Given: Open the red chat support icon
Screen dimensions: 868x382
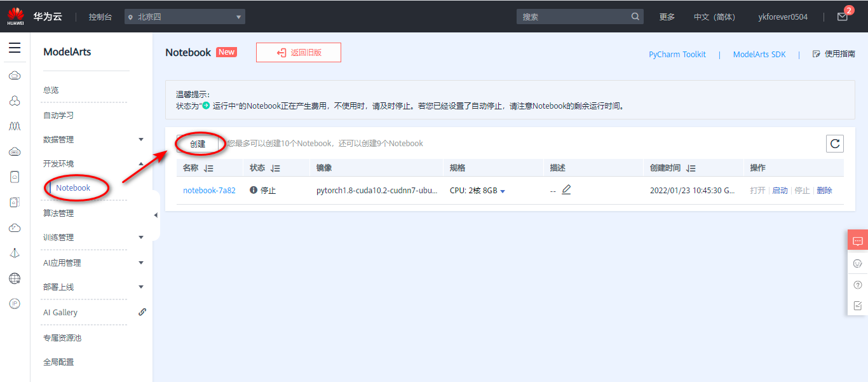Looking at the screenshot, I should click(x=858, y=241).
